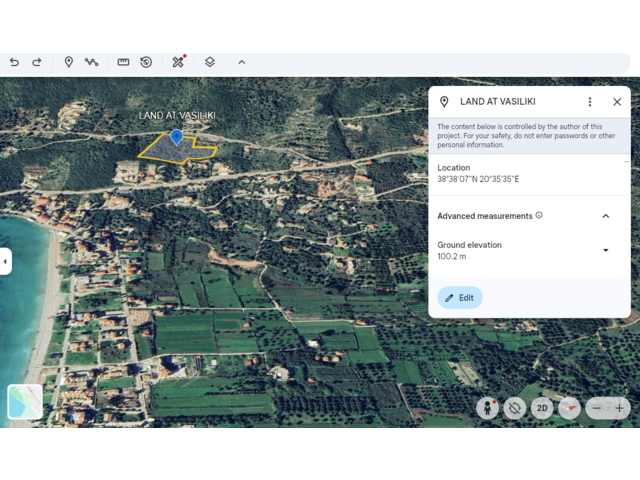Collapse the toolbar with the up chevron
640x480 pixels.
(x=241, y=62)
